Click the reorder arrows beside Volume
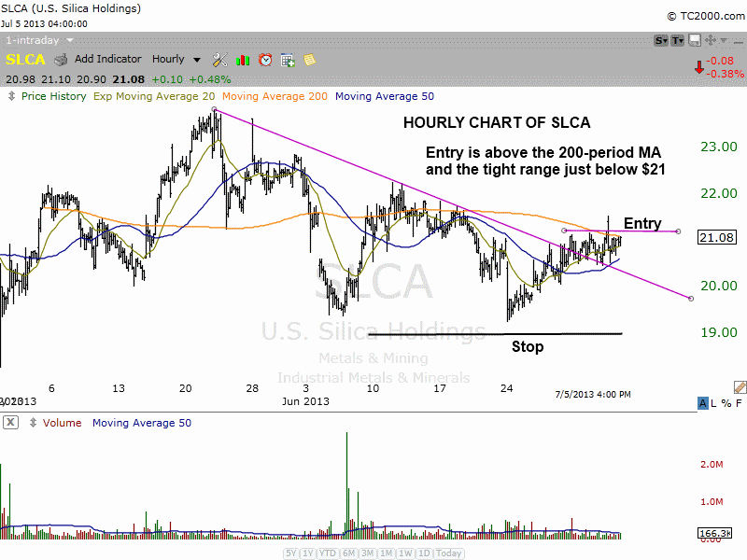The image size is (747, 560). pyautogui.click(x=33, y=423)
